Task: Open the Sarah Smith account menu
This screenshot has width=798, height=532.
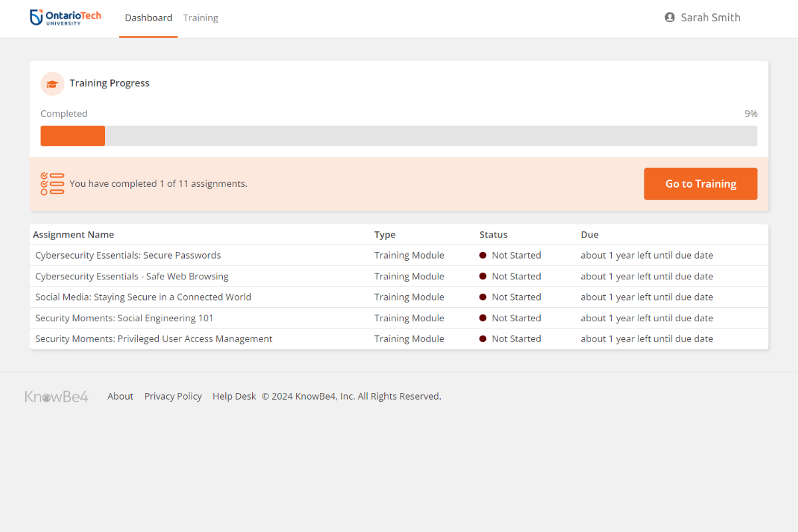Action: click(x=710, y=17)
